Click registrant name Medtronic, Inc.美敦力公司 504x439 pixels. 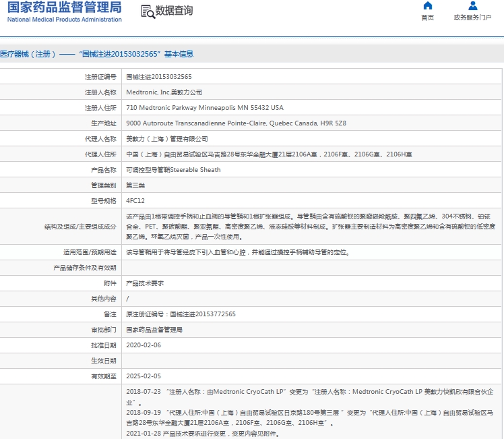[164, 92]
